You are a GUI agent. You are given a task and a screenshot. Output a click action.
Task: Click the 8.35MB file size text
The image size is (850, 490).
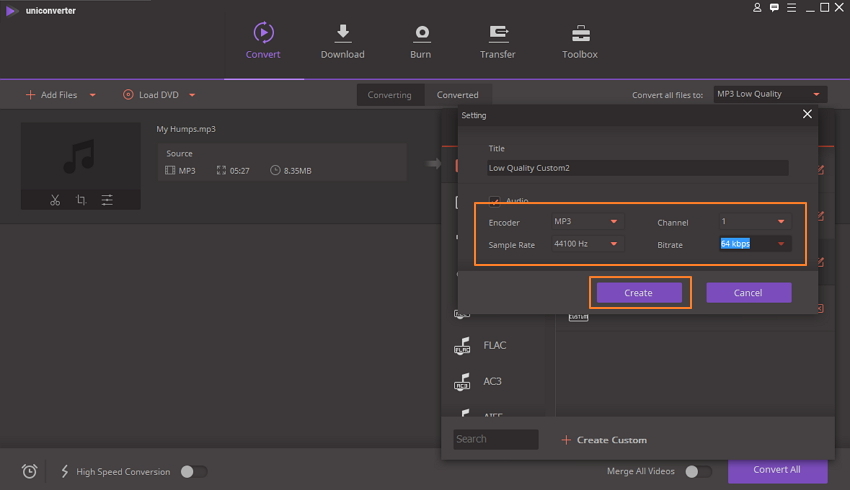point(298,171)
